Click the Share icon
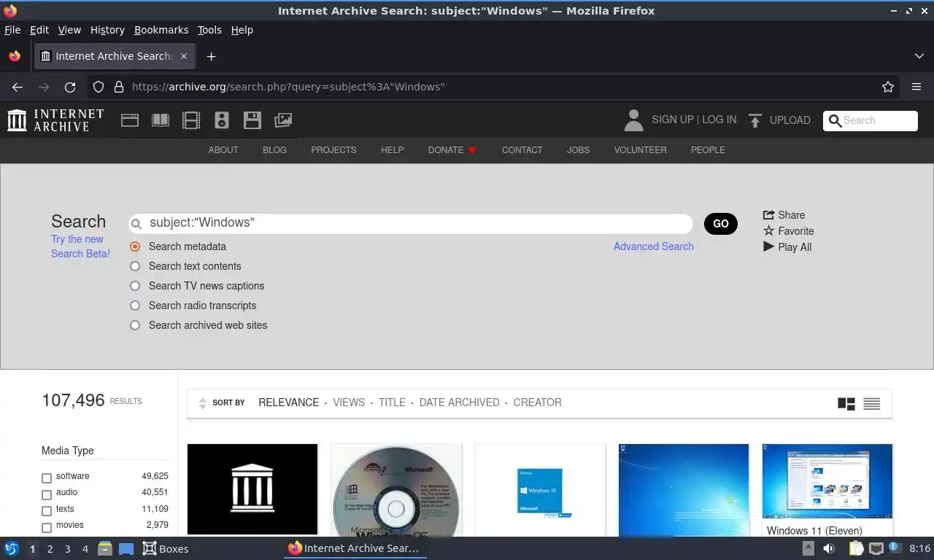 tap(768, 215)
